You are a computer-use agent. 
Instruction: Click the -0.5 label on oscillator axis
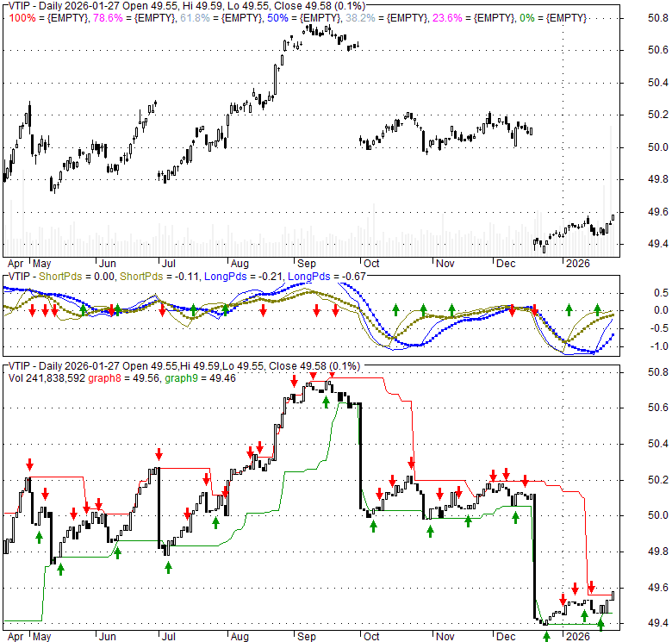pyautogui.click(x=659, y=328)
